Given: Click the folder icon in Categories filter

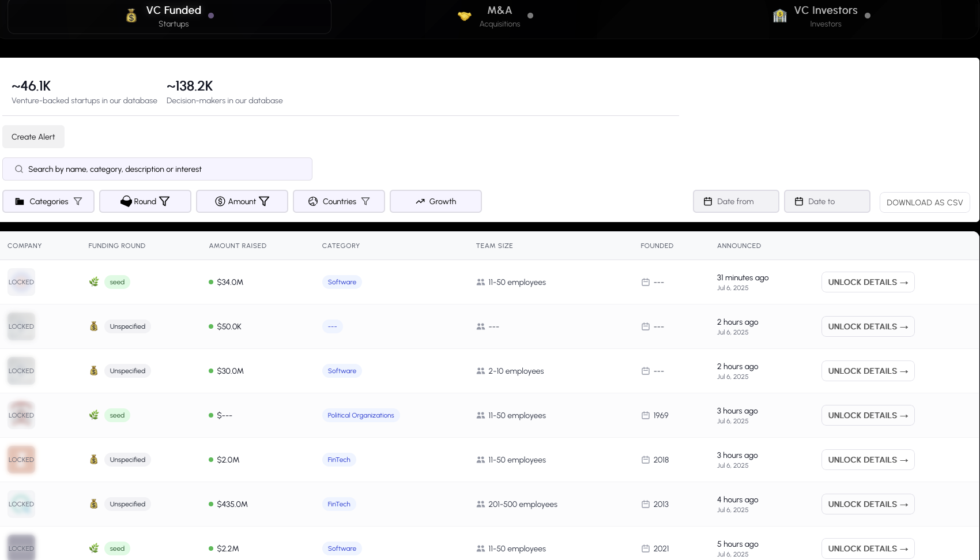Looking at the screenshot, I should 20,201.
